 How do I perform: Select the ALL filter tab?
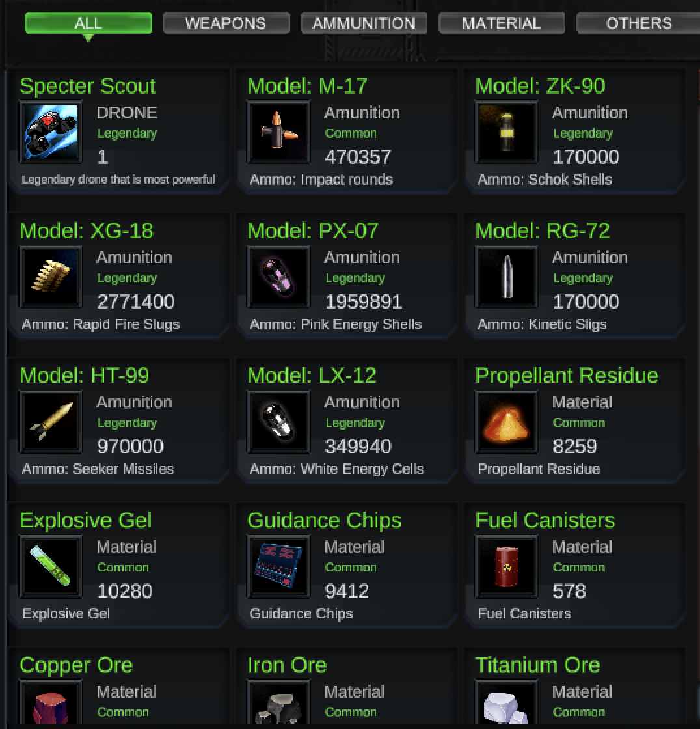[x=88, y=23]
